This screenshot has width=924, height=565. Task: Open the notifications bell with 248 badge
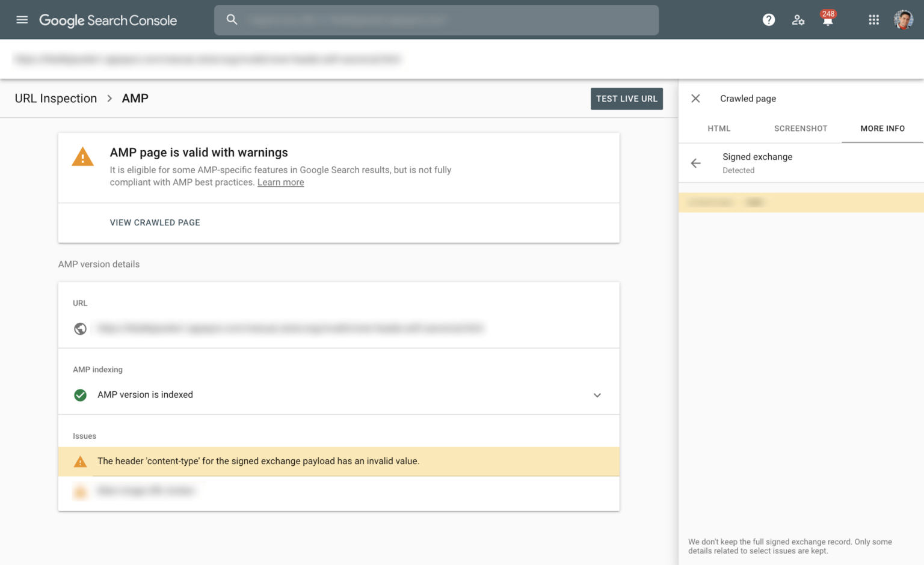pos(828,20)
